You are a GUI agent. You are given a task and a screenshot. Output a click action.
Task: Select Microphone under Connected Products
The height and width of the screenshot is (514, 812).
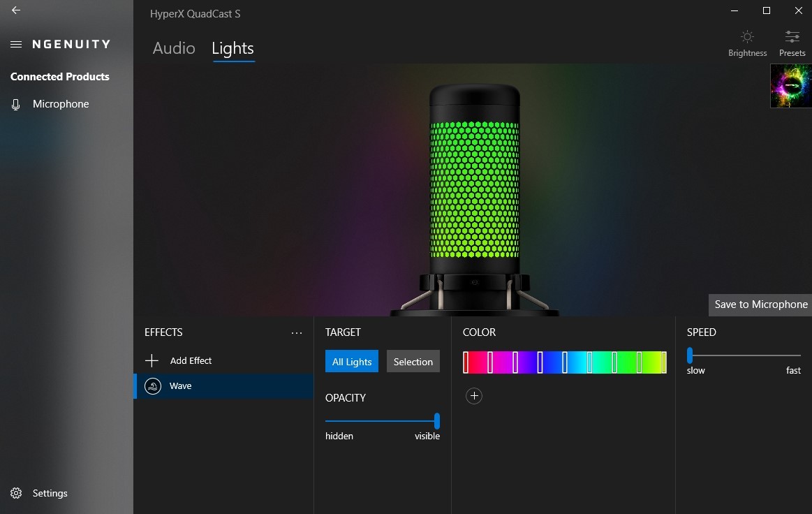click(61, 104)
